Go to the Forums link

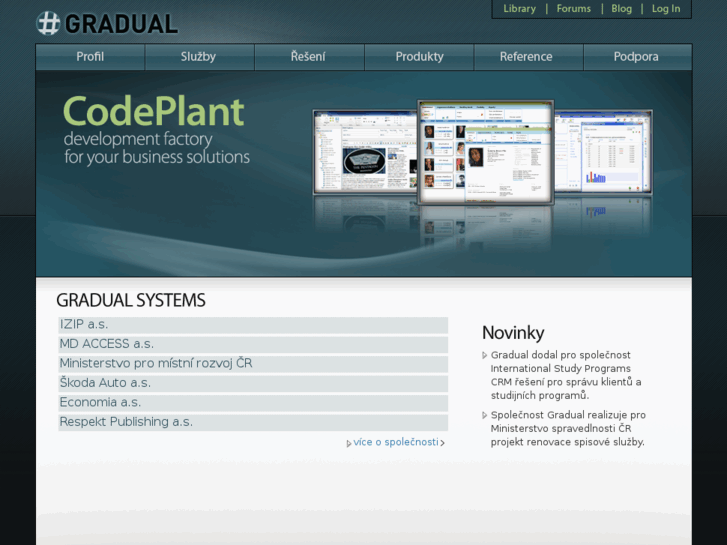(574, 9)
